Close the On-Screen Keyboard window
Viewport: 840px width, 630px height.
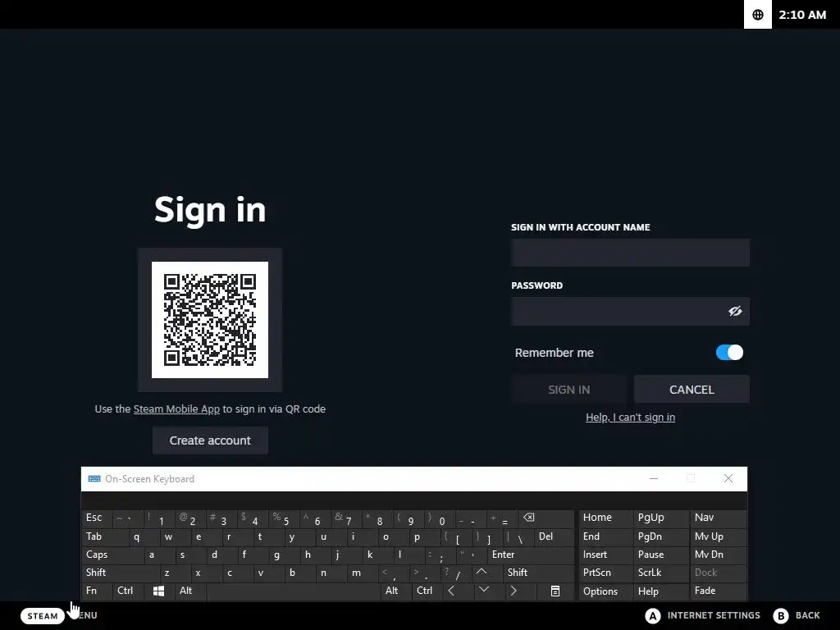point(728,478)
